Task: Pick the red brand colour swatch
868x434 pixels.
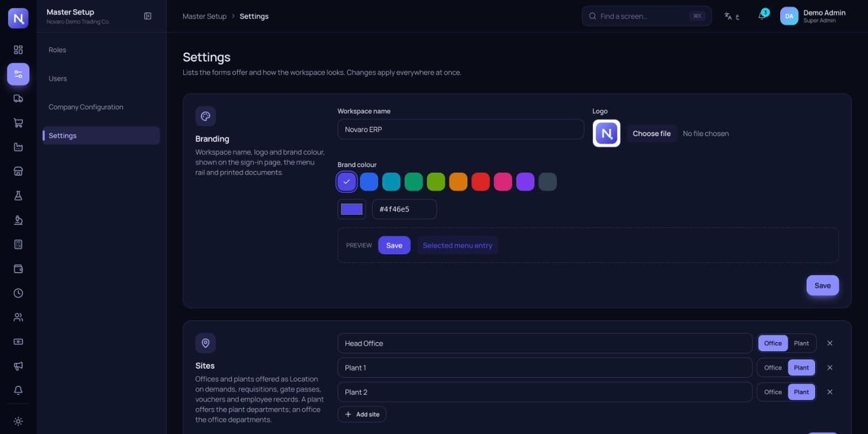Action: (480, 182)
